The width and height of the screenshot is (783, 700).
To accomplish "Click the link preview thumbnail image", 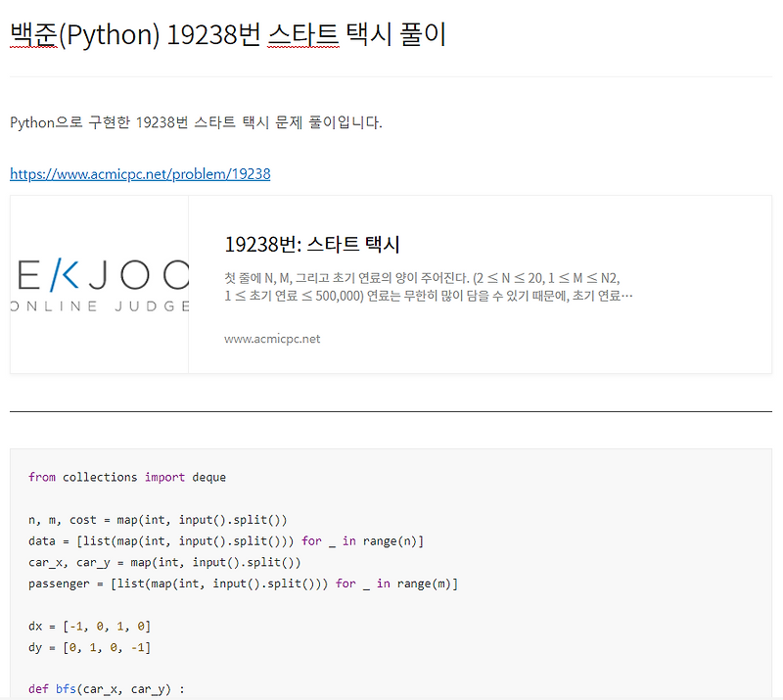I will [98, 284].
